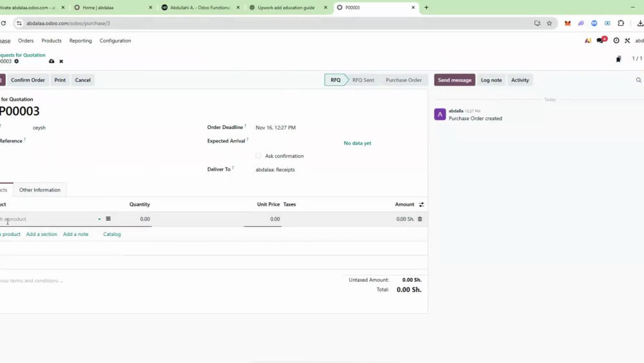Click the Activity button
Viewport: 644px width, 363px height.
click(520, 80)
